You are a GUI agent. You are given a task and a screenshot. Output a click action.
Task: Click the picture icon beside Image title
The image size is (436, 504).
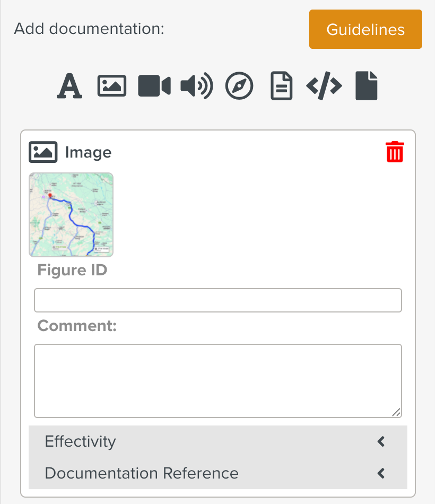point(43,152)
